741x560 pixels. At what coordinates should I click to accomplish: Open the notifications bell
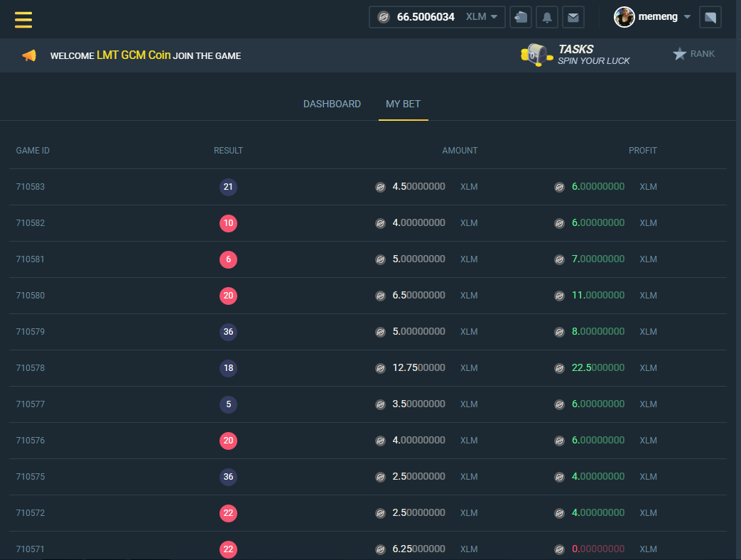[x=546, y=17]
